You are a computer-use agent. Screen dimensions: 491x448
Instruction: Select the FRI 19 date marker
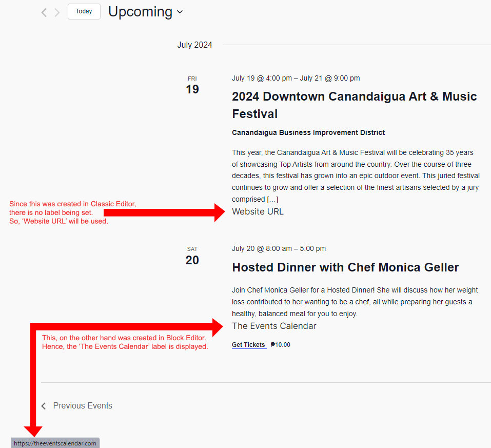192,85
